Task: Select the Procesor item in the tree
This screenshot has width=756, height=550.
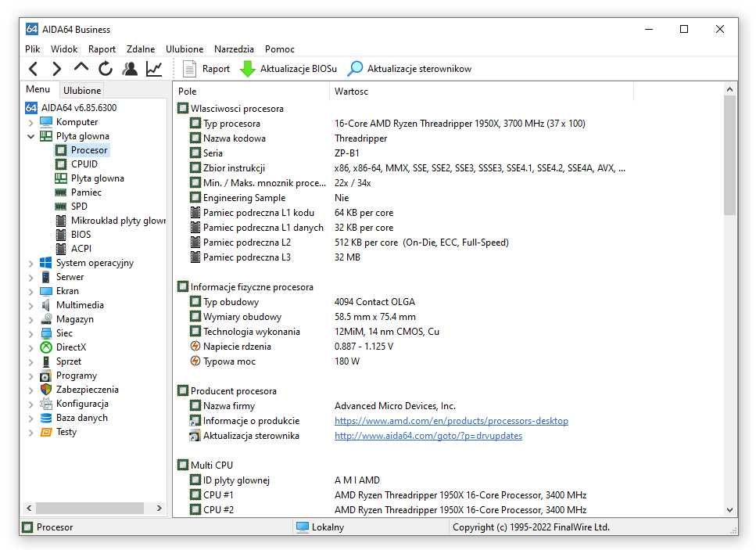Action: [x=89, y=150]
